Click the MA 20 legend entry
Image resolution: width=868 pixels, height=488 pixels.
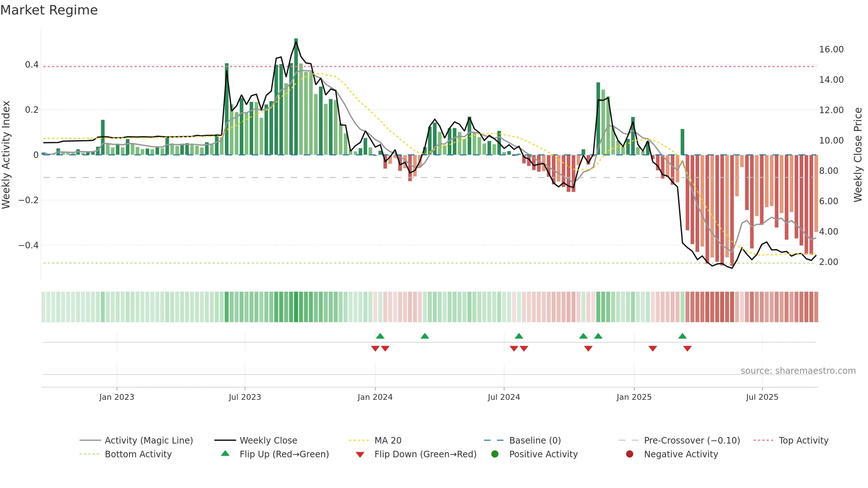(x=375, y=440)
